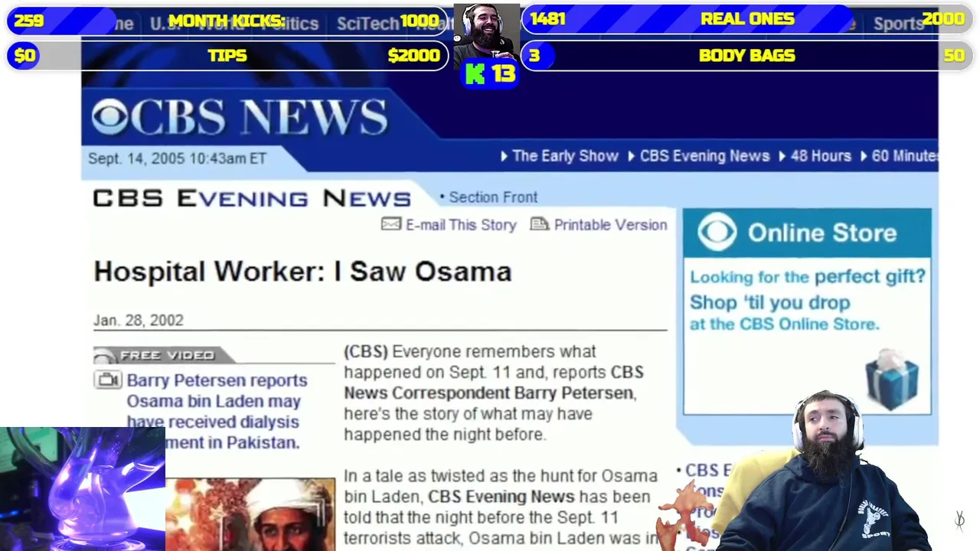Click the blue gift box icon

click(x=891, y=380)
